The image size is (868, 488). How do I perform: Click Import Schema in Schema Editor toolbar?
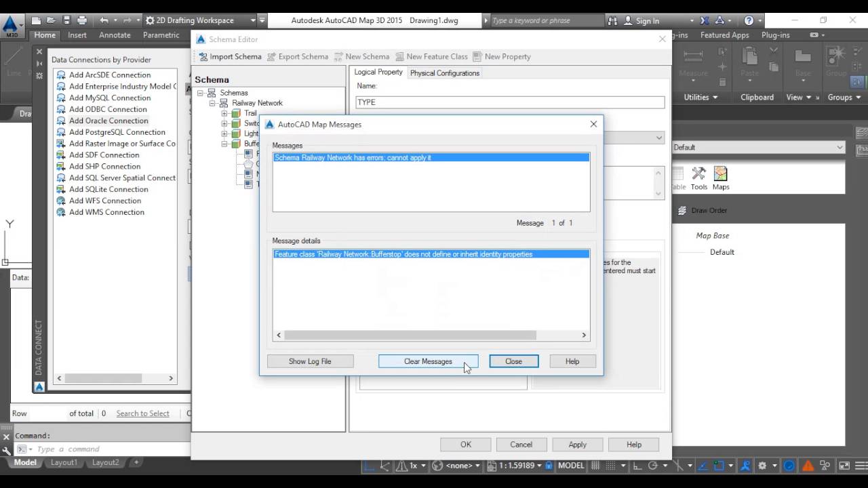(x=229, y=56)
